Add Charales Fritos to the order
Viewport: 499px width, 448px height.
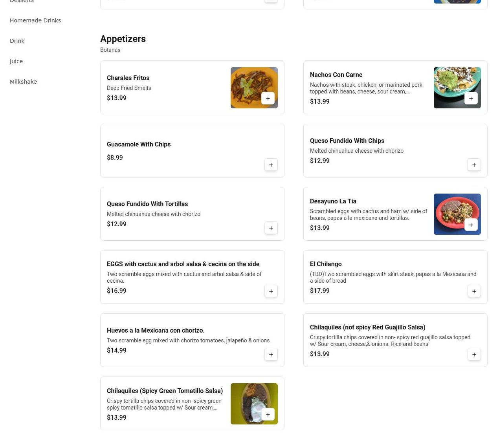click(268, 99)
